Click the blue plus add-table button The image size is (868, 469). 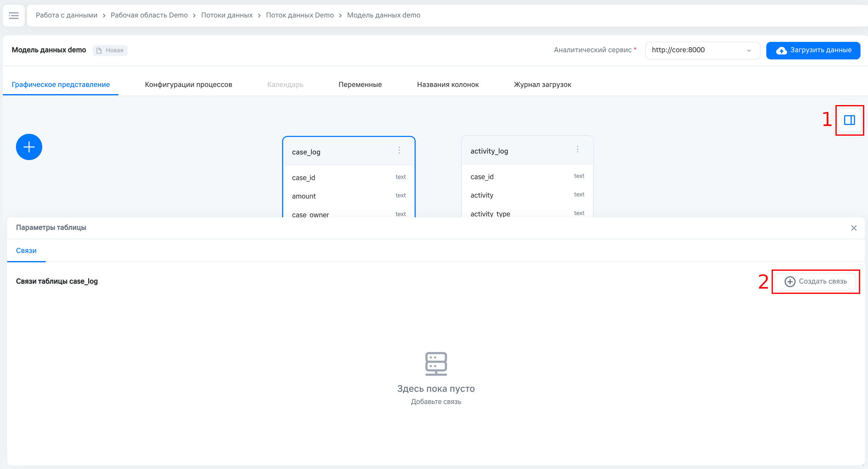click(x=29, y=147)
